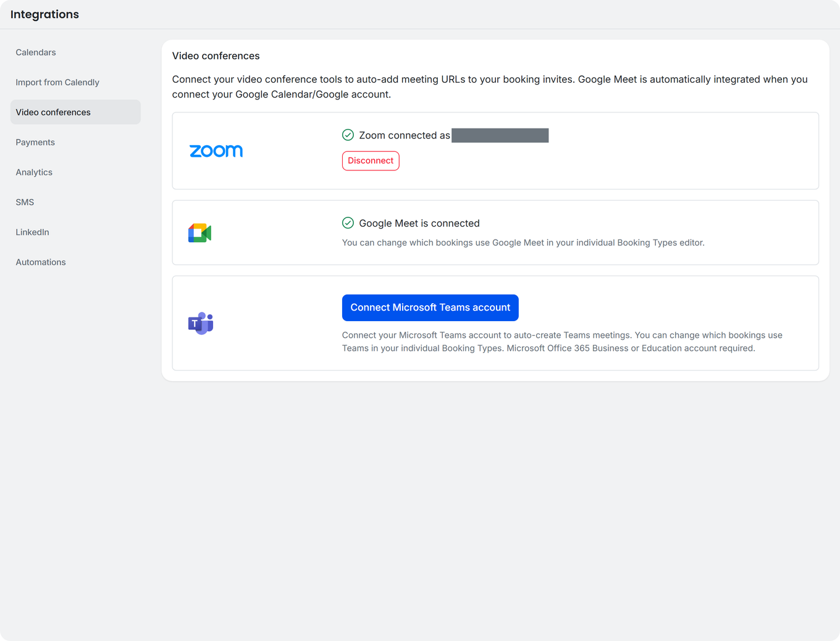This screenshot has width=840, height=641.
Task: Click the Video conferences heading
Action: coord(216,56)
